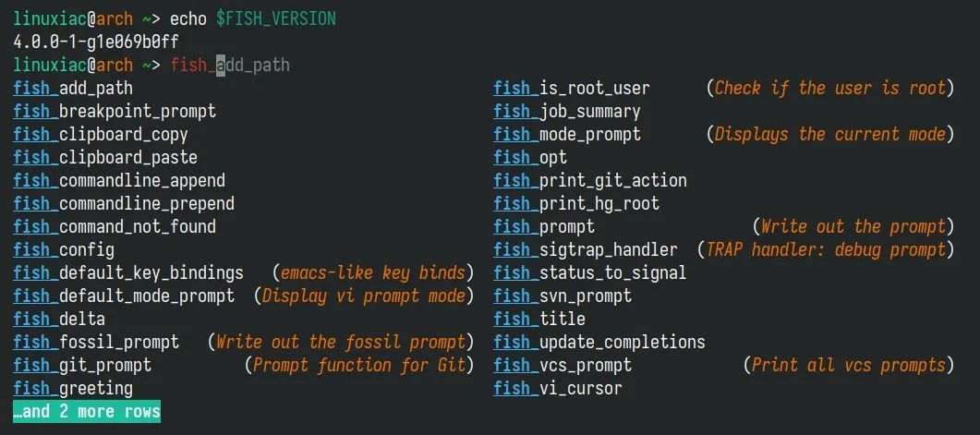Pick fish_commandline_append in the pager

point(119,181)
